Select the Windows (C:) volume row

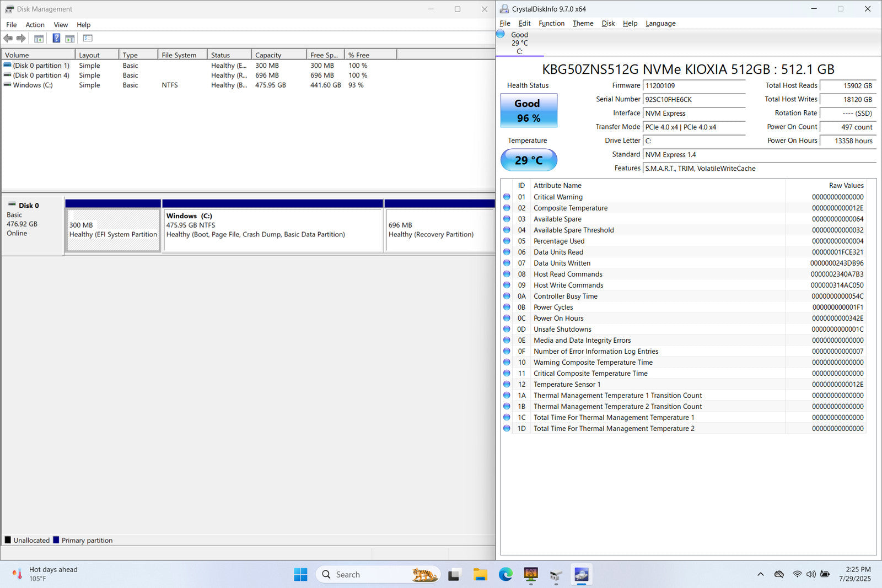pos(33,85)
